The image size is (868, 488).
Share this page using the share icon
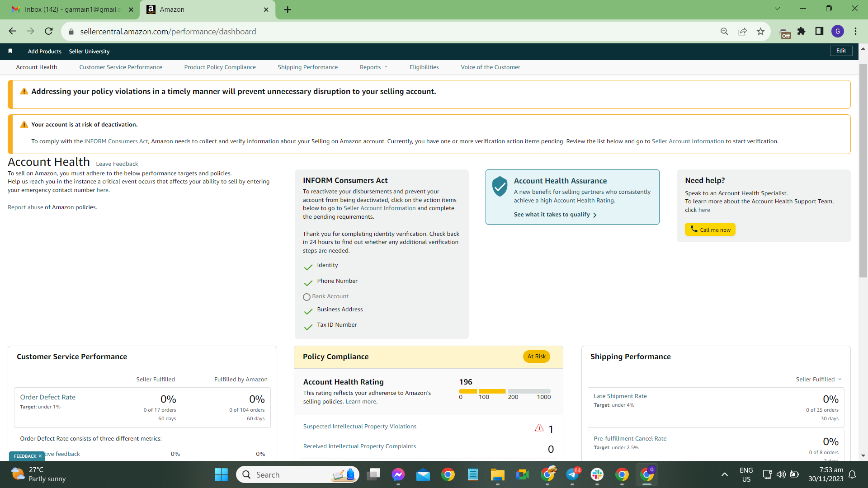pyautogui.click(x=742, y=31)
